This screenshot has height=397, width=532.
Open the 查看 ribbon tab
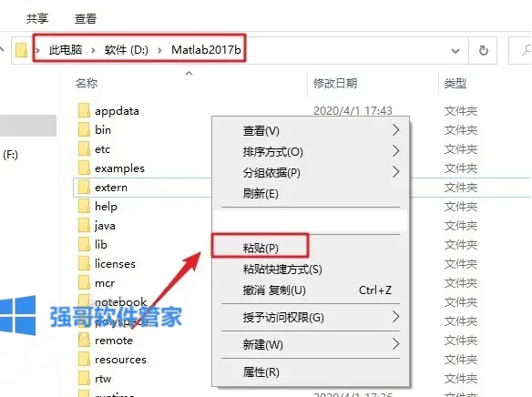(86, 18)
